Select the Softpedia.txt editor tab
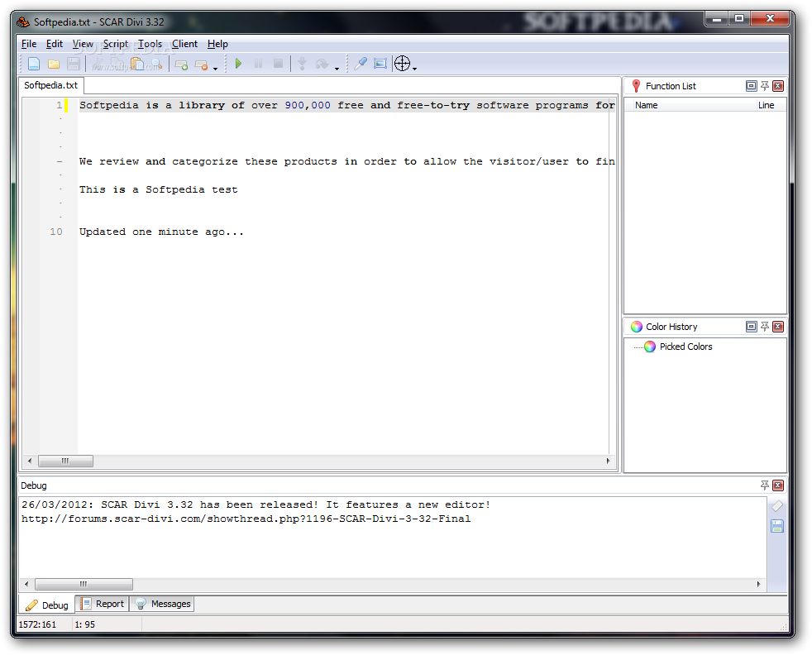This screenshot has width=812, height=655. click(x=50, y=85)
